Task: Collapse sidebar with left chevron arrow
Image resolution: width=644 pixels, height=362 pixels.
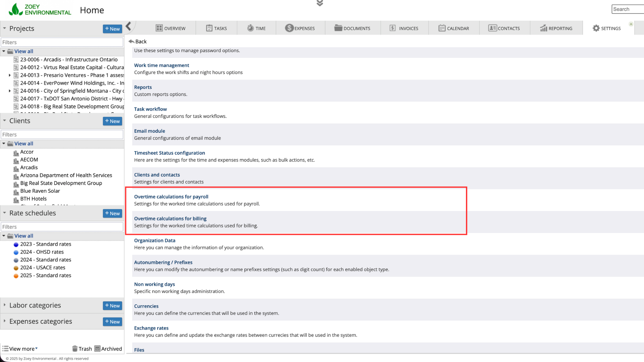Action: pyautogui.click(x=128, y=26)
